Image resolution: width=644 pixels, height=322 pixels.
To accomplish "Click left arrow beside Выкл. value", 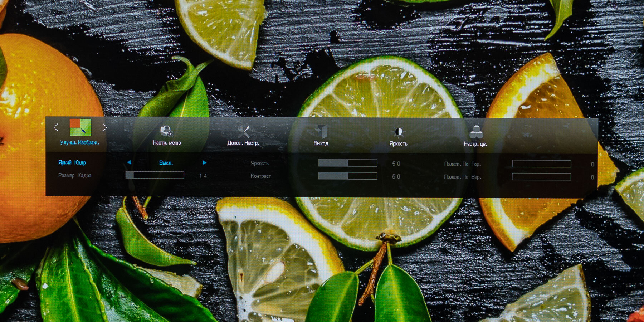I will [x=129, y=162].
